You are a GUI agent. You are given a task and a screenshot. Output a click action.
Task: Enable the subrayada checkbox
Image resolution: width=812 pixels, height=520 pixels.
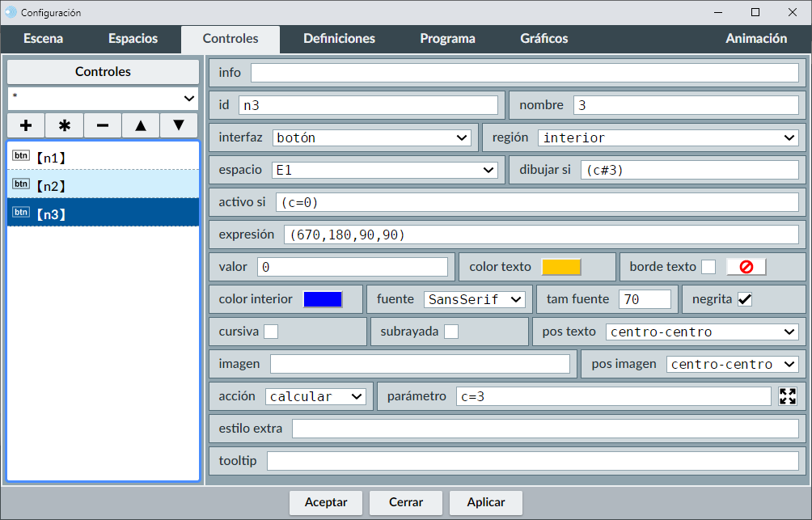451,332
